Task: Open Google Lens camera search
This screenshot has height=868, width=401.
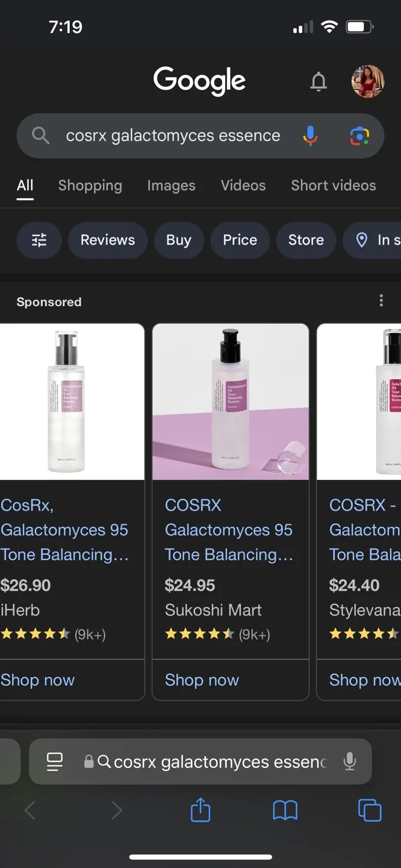Action: coord(359,137)
